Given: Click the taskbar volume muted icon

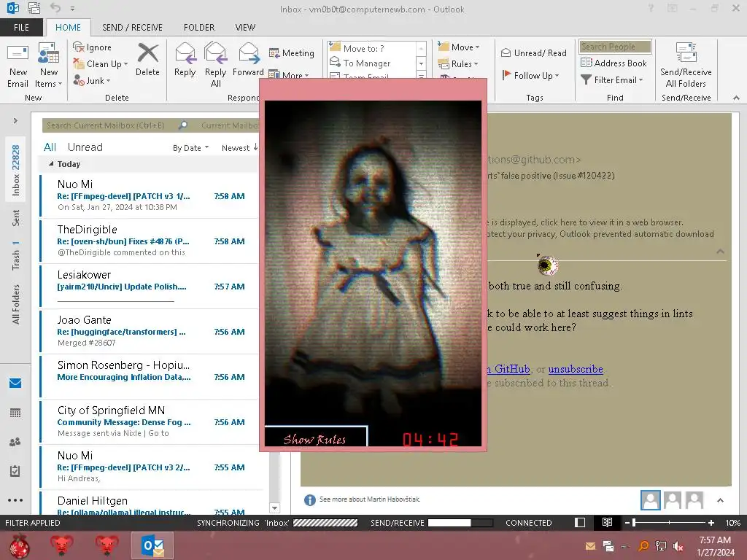Looking at the screenshot, I should [678, 546].
